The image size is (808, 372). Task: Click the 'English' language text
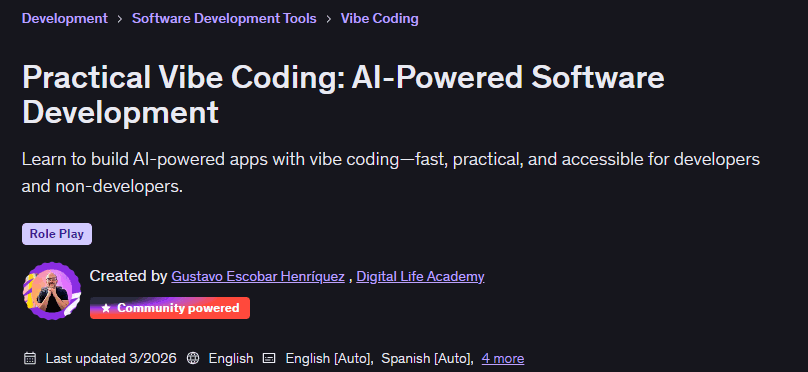[x=231, y=358]
